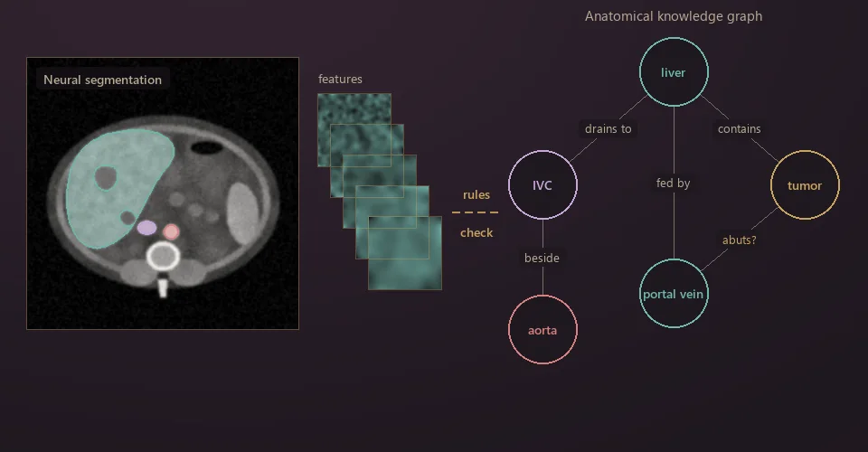Click the 'check' text
Image resolution: width=868 pixels, height=452 pixels.
476,232
